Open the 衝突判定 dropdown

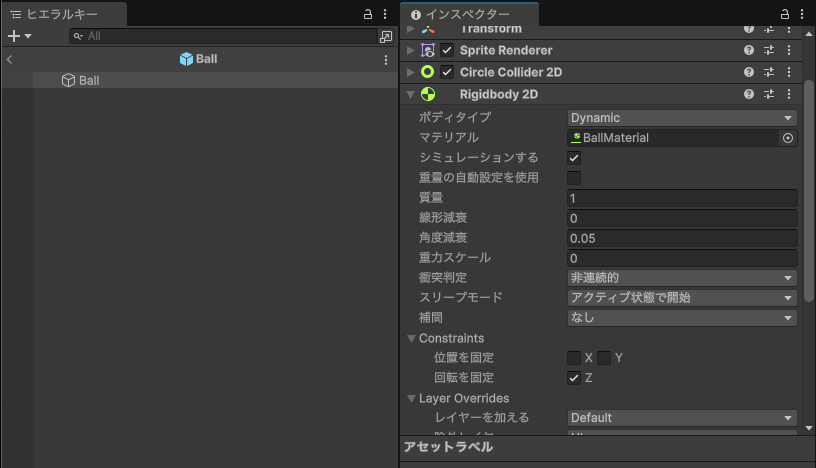(x=682, y=278)
